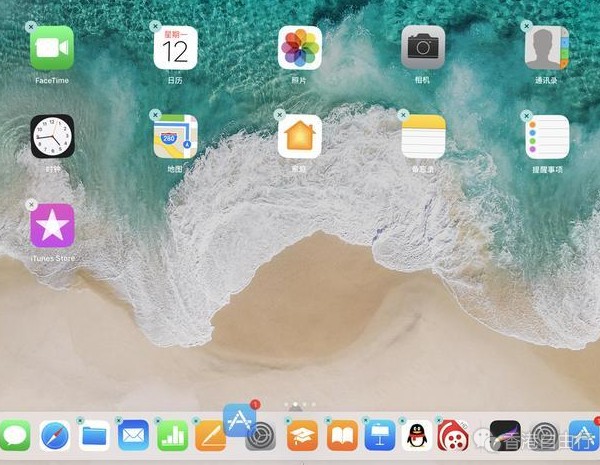Launch iBooks from the dock
This screenshot has height=465, width=600.
pyautogui.click(x=342, y=435)
